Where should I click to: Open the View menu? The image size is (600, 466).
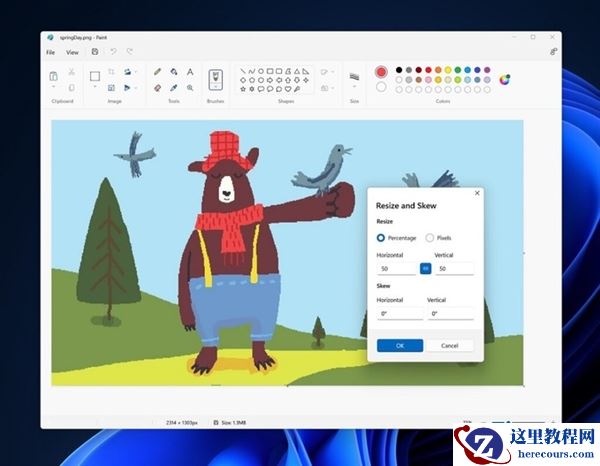point(72,52)
